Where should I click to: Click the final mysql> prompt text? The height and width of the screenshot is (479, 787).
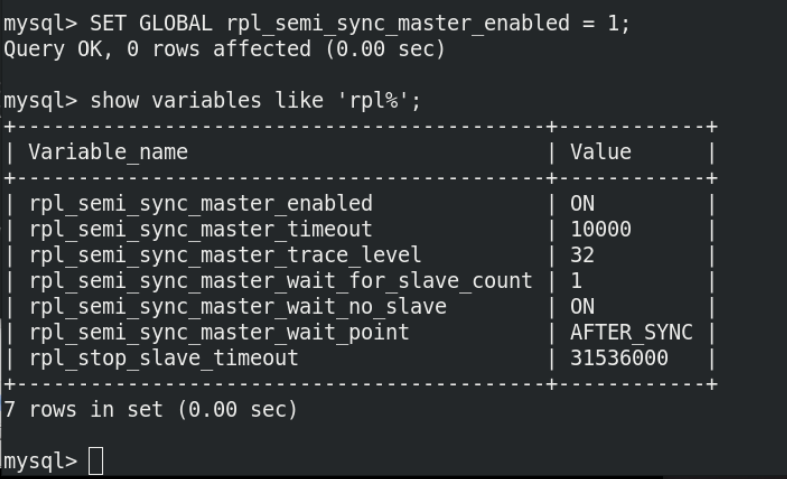pos(40,461)
